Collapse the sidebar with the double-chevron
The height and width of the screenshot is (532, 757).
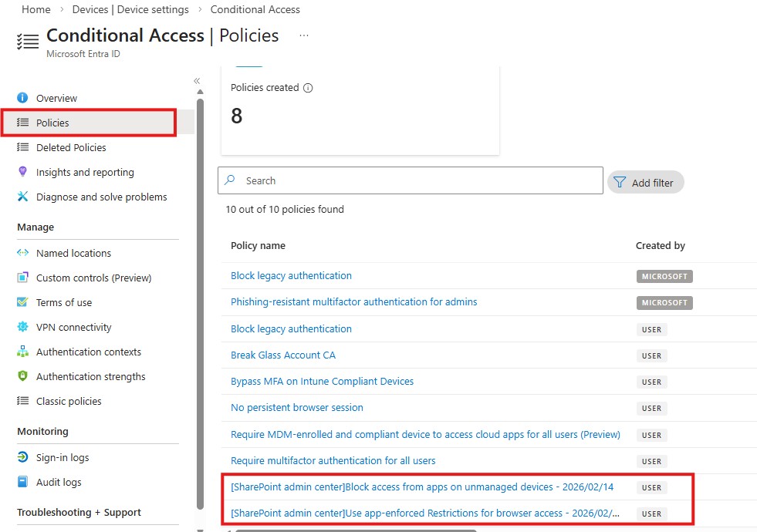click(x=197, y=79)
